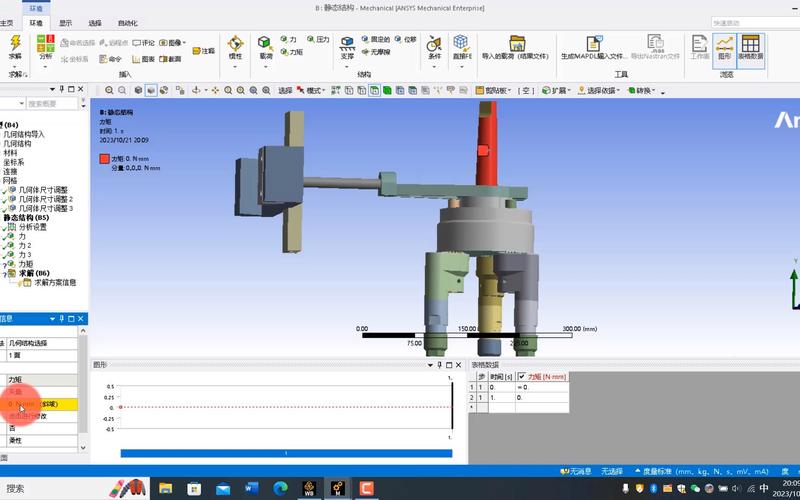Screen dimensions: 800x500
Task: Click the 求解 lightning bolt icon
Action: click(x=15, y=43)
